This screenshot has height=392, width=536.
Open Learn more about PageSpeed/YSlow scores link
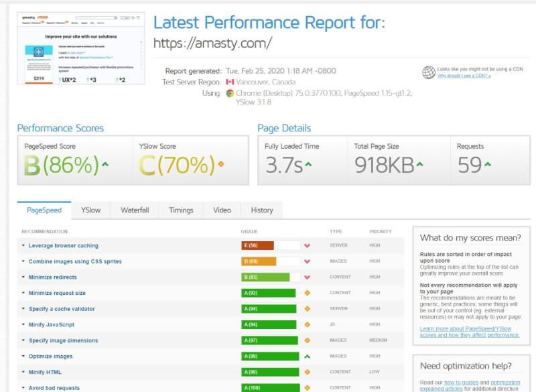(470, 332)
